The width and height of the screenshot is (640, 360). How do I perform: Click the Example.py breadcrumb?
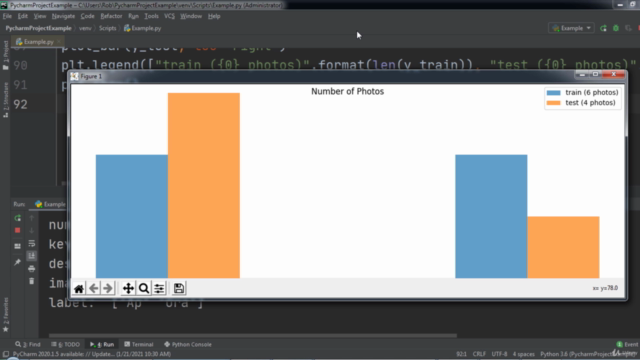point(143,28)
